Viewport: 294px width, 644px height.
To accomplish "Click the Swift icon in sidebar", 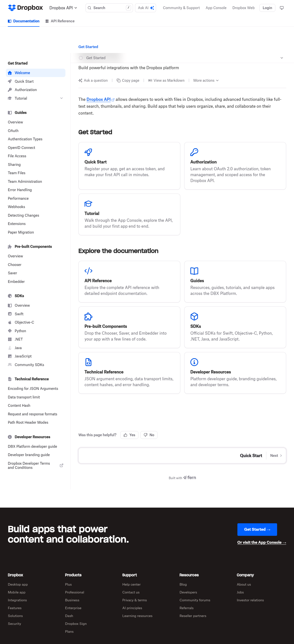I will coord(10,314).
